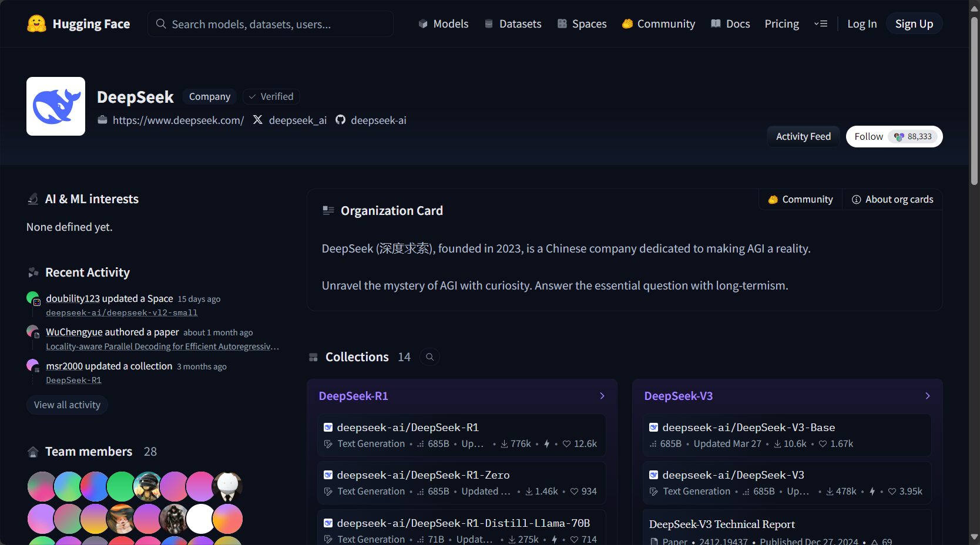Open Models in the top navigation
Screen dimensions: 980x545
coord(444,24)
